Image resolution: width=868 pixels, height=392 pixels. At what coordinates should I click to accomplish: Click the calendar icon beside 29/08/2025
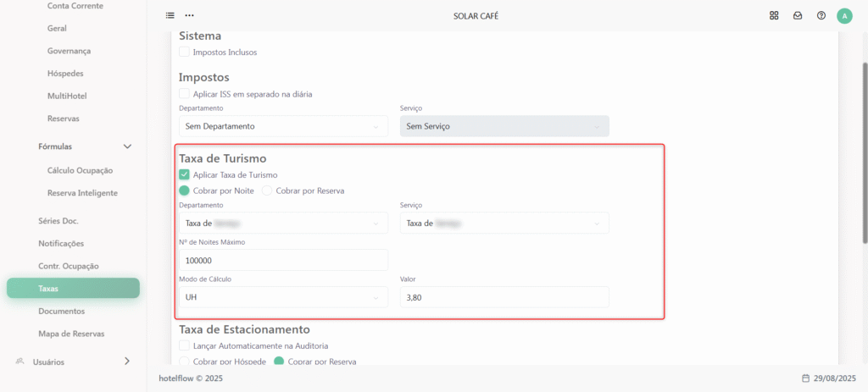point(805,378)
